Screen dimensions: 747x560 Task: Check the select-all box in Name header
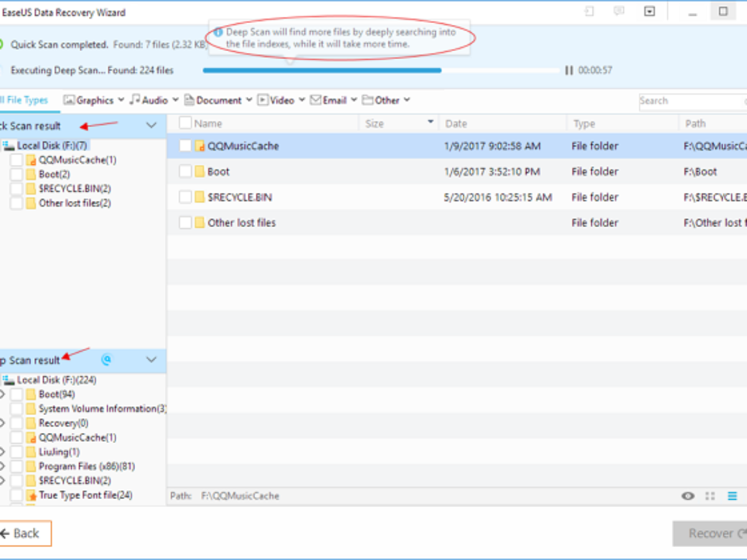[186, 123]
